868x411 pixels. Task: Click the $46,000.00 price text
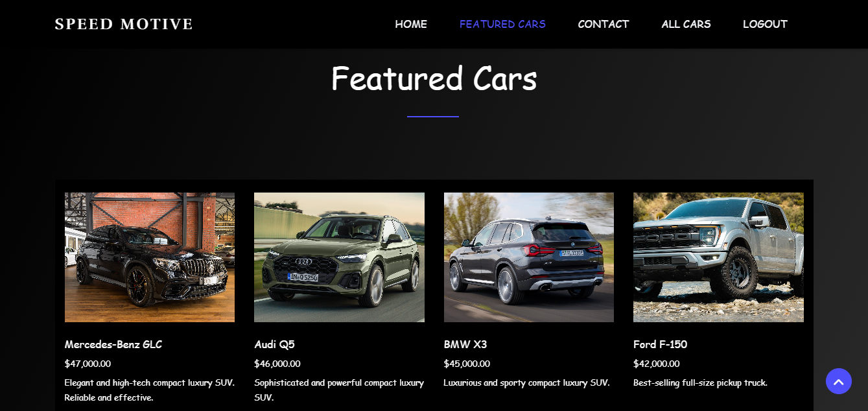coord(277,364)
